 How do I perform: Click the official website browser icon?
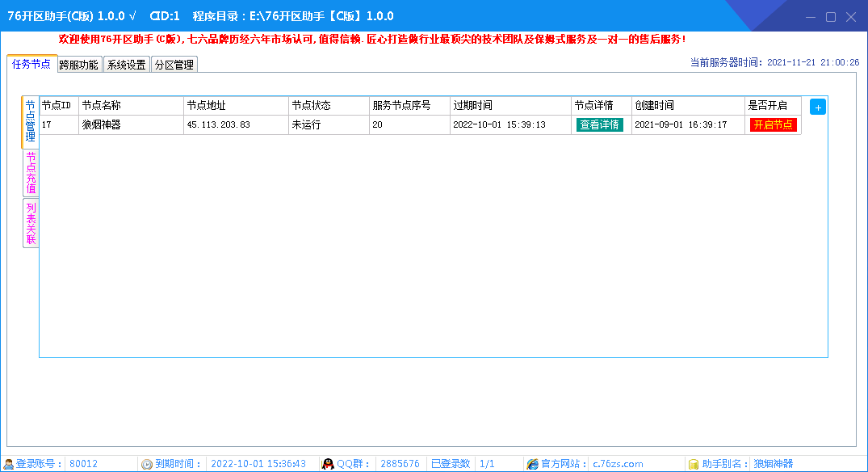coord(532,464)
